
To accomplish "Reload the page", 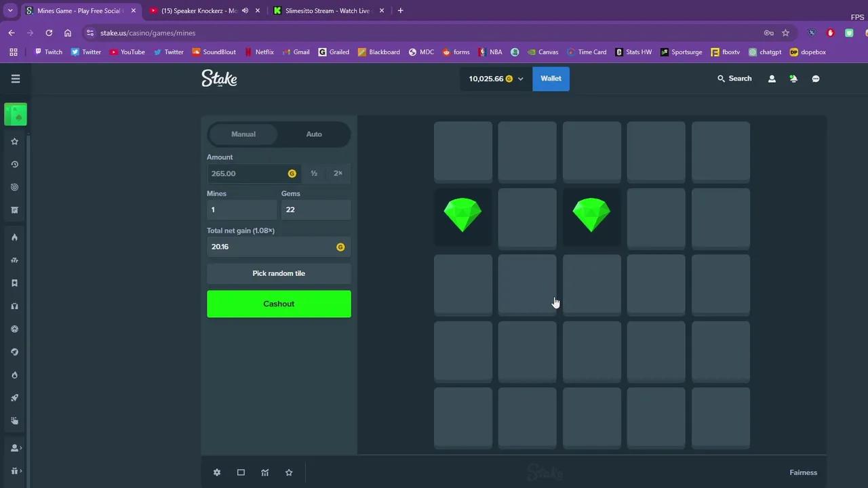I will coord(49,33).
